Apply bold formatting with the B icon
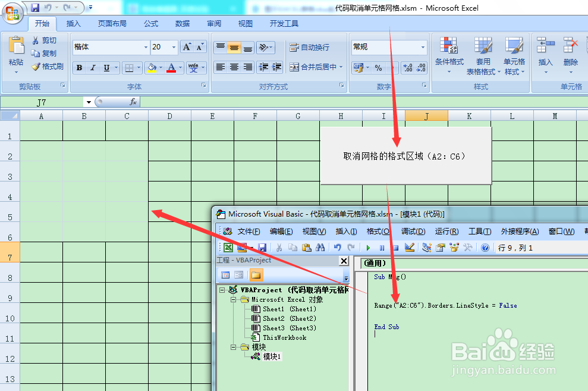 point(80,67)
